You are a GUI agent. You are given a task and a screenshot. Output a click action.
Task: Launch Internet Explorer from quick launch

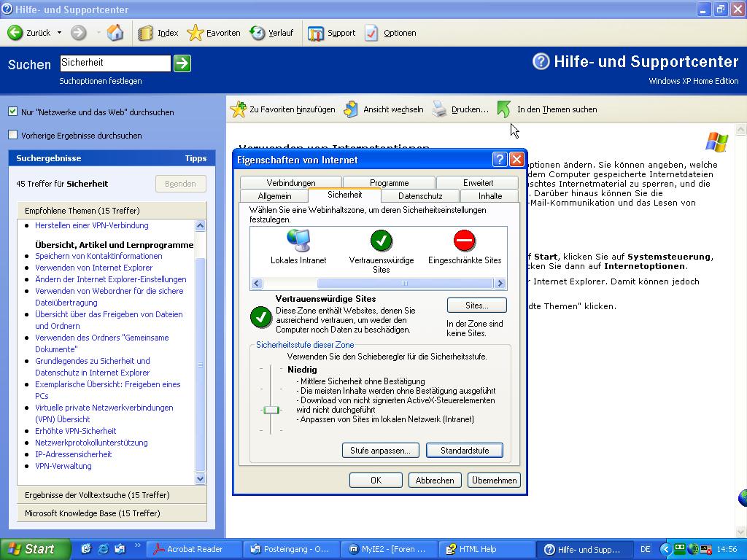(x=103, y=549)
